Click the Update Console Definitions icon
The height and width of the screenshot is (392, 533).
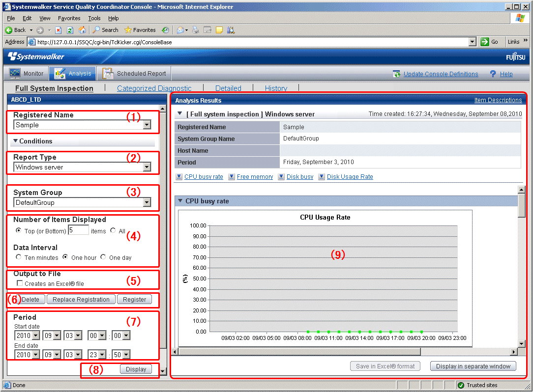coord(396,74)
